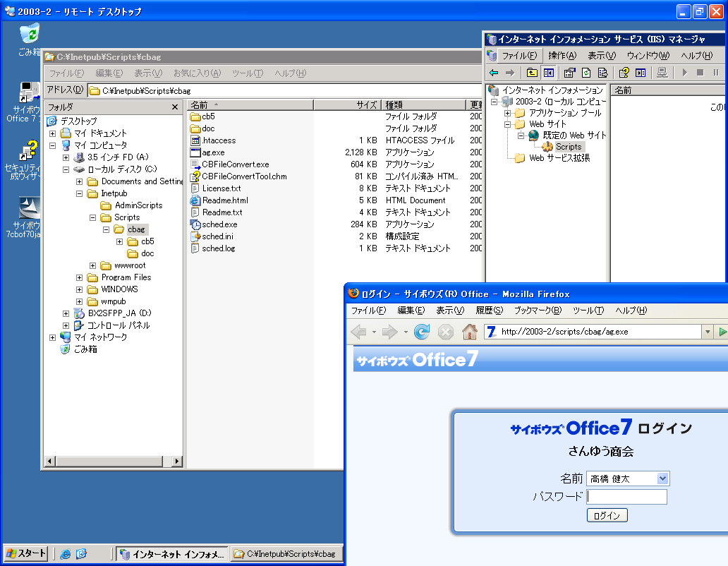Image resolution: width=728 pixels, height=566 pixels.
Task: Click Firefox home icon
Action: (x=470, y=332)
